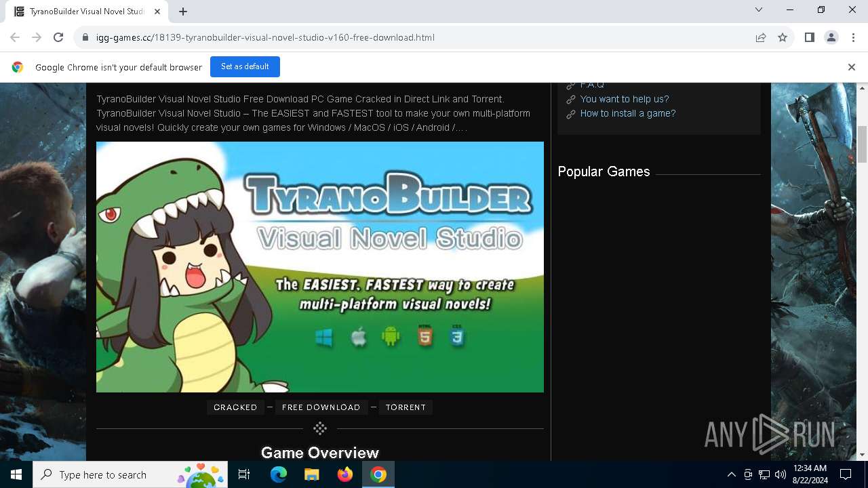
Task: Click the scrollbar up arrow
Action: [x=863, y=88]
